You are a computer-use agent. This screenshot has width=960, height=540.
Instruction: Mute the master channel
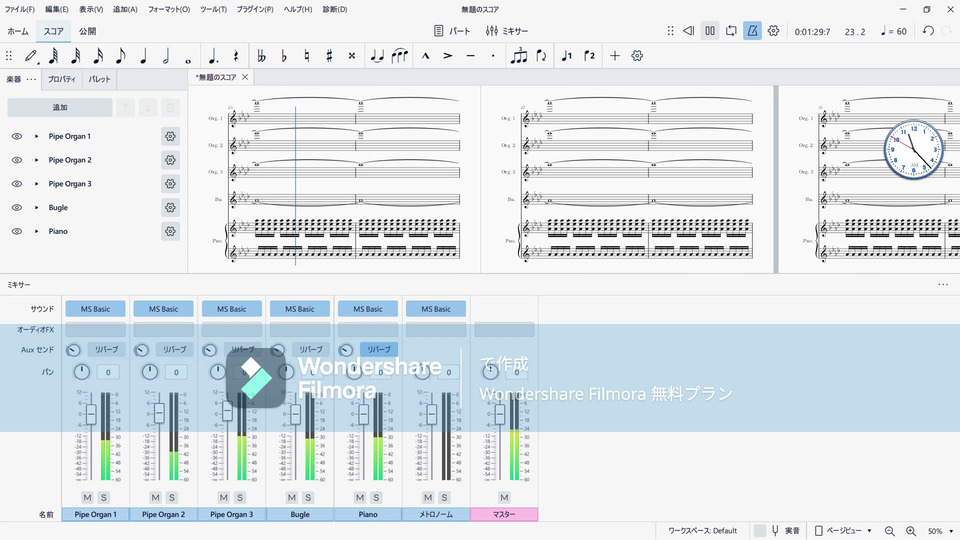(x=504, y=498)
